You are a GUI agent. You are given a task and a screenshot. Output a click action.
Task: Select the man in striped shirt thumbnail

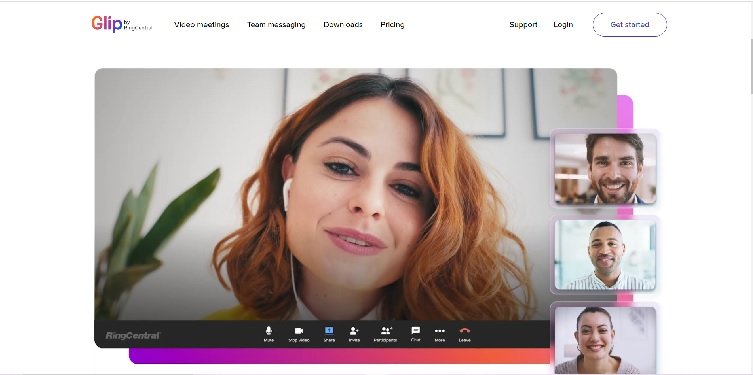coord(605,254)
